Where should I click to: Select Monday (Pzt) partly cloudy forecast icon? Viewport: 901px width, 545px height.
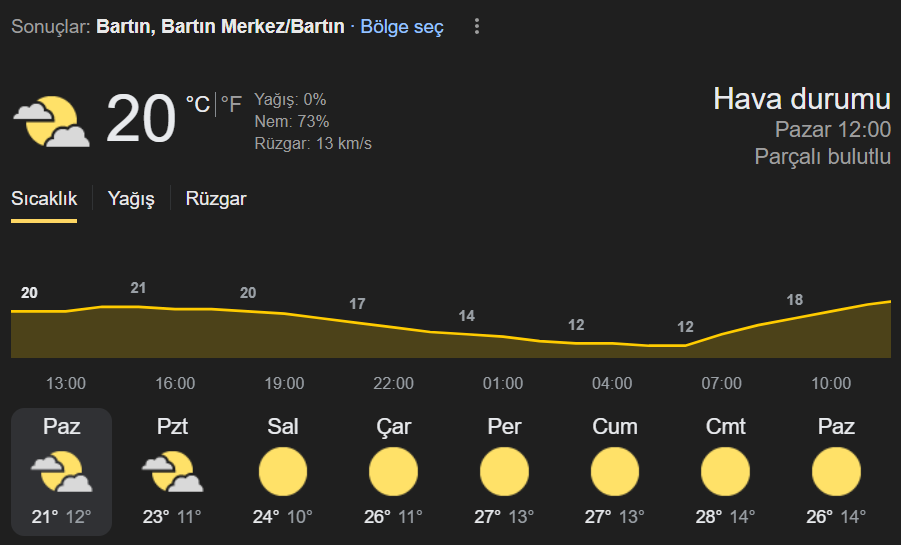[172, 472]
